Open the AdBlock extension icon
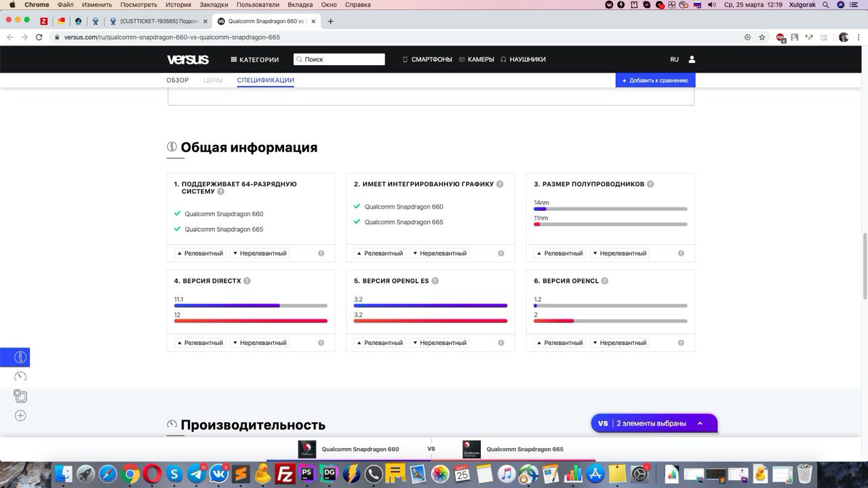This screenshot has width=868, height=488. click(781, 37)
